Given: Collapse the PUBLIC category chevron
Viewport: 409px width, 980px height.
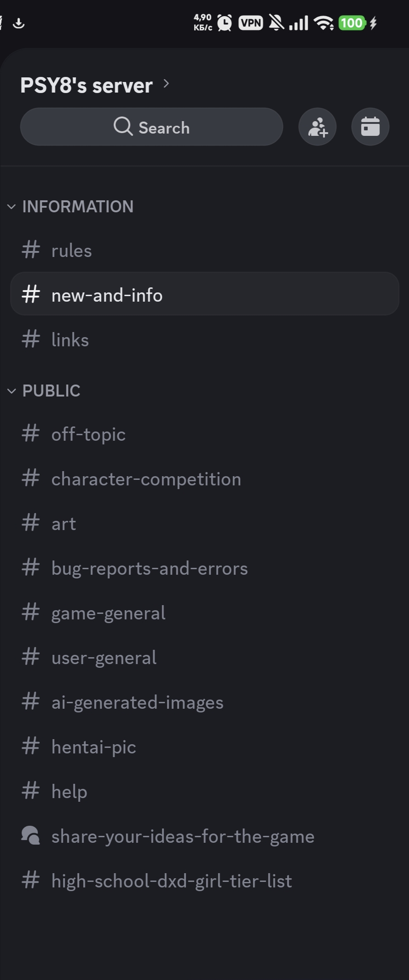Looking at the screenshot, I should pos(12,391).
